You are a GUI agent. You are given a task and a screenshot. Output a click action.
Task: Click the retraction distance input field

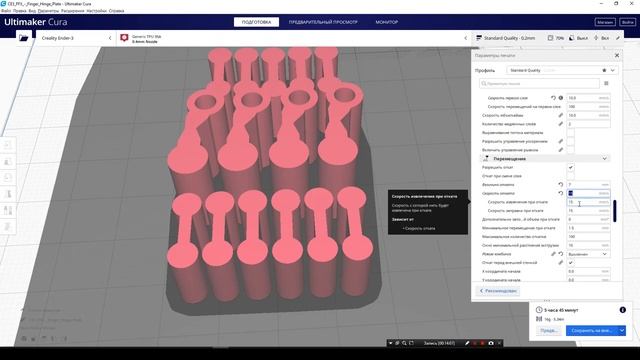coord(588,185)
